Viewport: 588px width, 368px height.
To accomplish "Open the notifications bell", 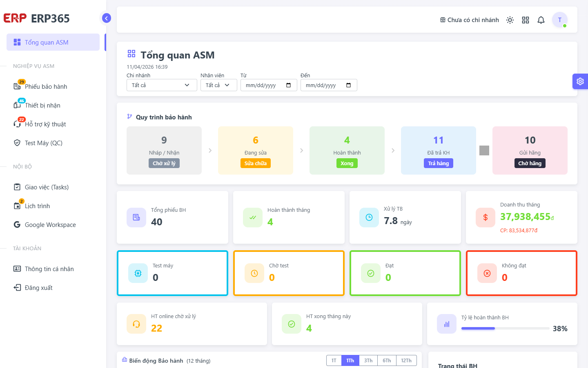I will click(x=541, y=20).
